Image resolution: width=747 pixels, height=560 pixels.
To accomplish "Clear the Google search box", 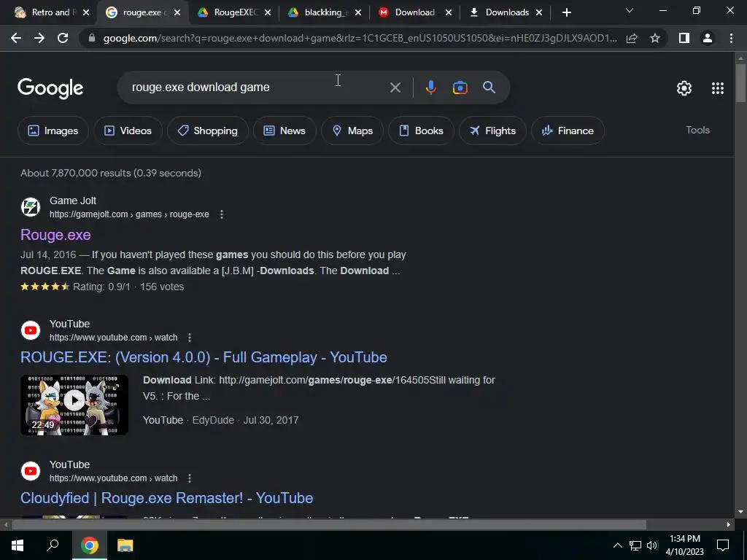I will pyautogui.click(x=395, y=87).
